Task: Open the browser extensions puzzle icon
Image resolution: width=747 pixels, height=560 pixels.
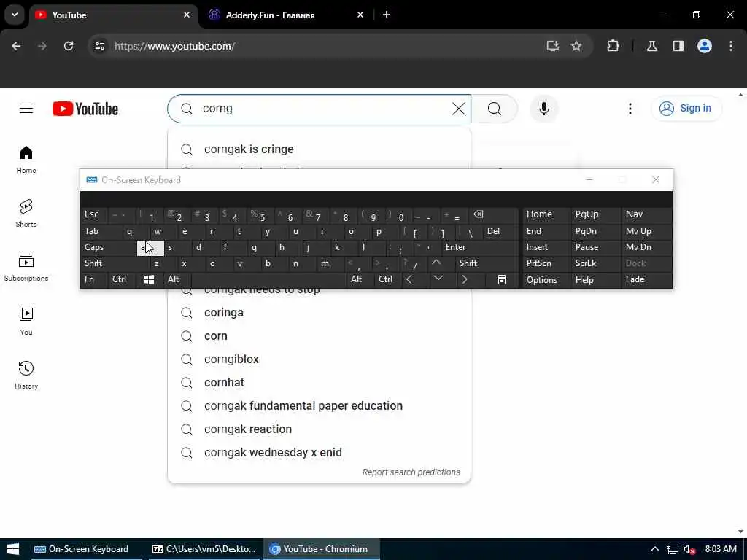Action: pos(613,46)
